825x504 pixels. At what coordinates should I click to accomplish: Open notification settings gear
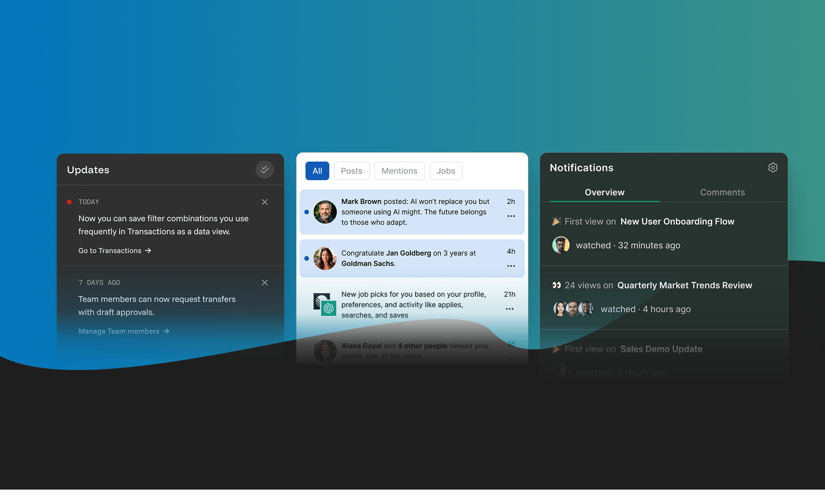pos(772,167)
